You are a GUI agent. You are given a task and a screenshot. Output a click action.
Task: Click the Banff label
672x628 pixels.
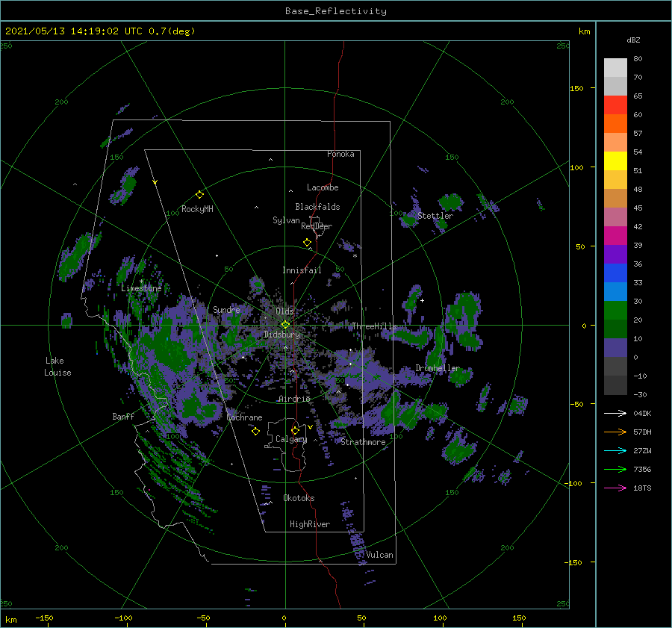[x=123, y=416]
